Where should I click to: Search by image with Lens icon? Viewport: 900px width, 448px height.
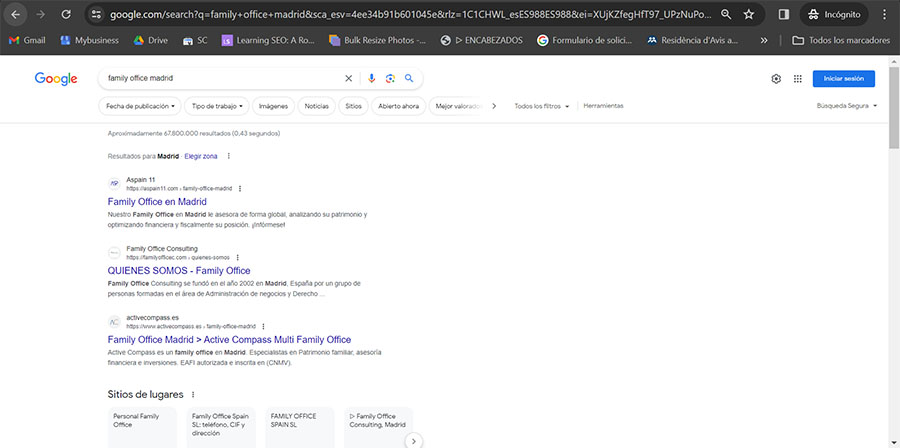[390, 79]
